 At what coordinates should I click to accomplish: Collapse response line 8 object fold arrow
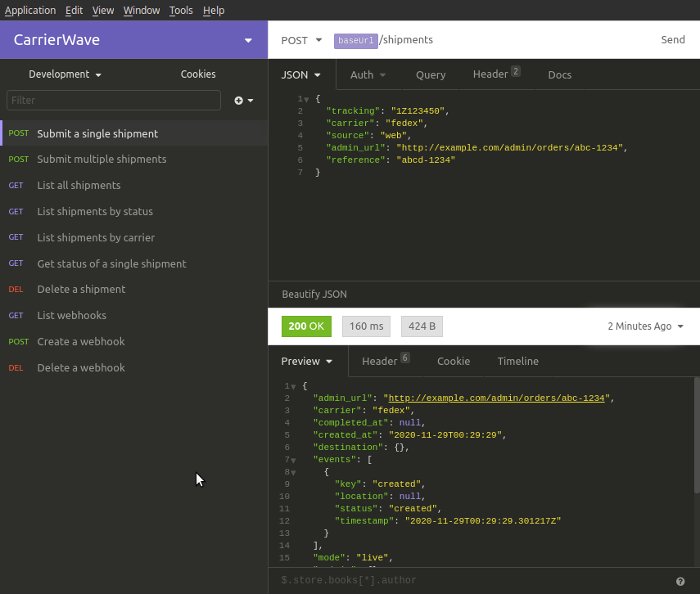[x=293, y=472]
